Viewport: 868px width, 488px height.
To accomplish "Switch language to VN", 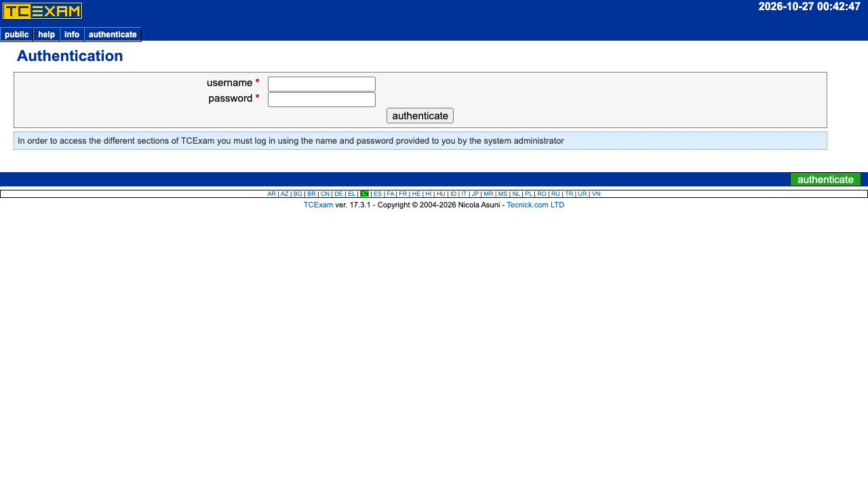I will [596, 194].
